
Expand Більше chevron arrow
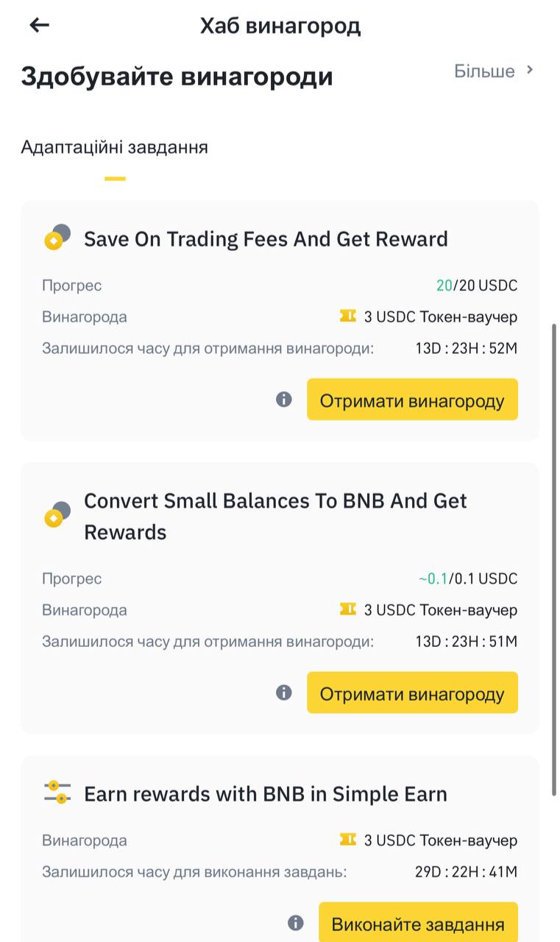[x=529, y=71]
